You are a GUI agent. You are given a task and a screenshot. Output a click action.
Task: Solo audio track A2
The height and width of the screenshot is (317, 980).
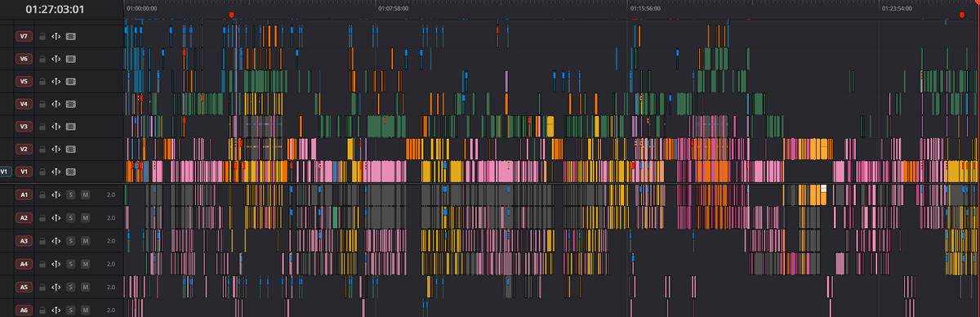pyautogui.click(x=71, y=218)
